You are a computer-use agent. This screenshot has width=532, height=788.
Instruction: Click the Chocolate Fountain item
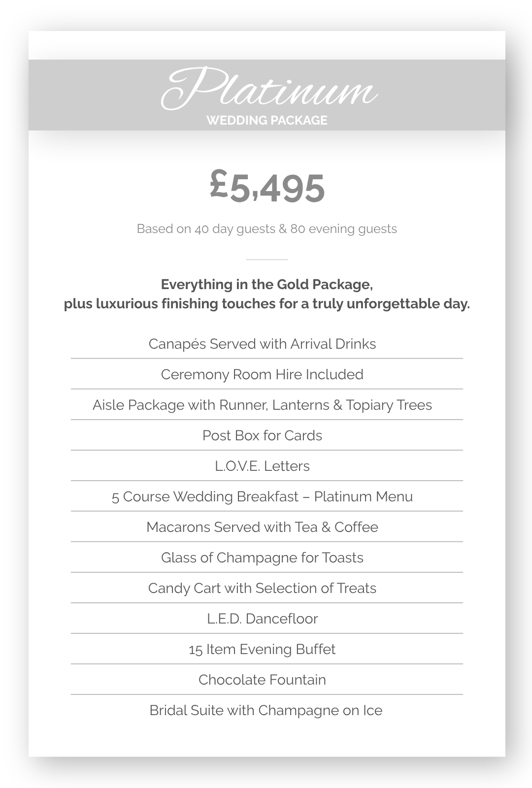262,680
